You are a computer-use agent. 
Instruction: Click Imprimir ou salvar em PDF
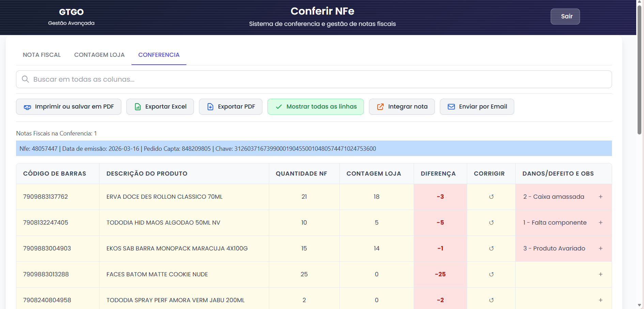click(x=68, y=107)
